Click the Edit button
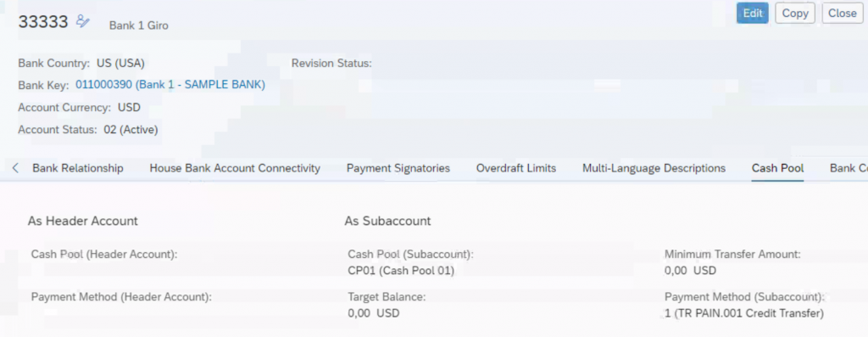 click(753, 14)
